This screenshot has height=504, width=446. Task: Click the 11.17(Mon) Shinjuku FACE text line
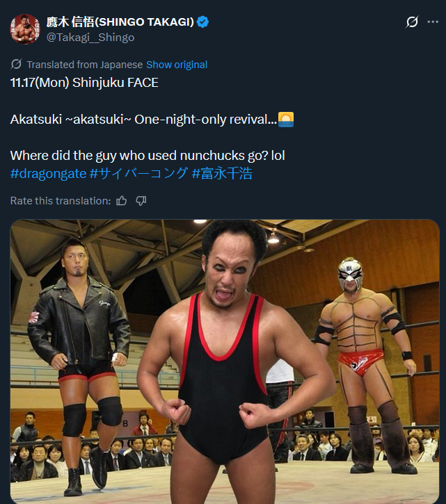coord(84,83)
